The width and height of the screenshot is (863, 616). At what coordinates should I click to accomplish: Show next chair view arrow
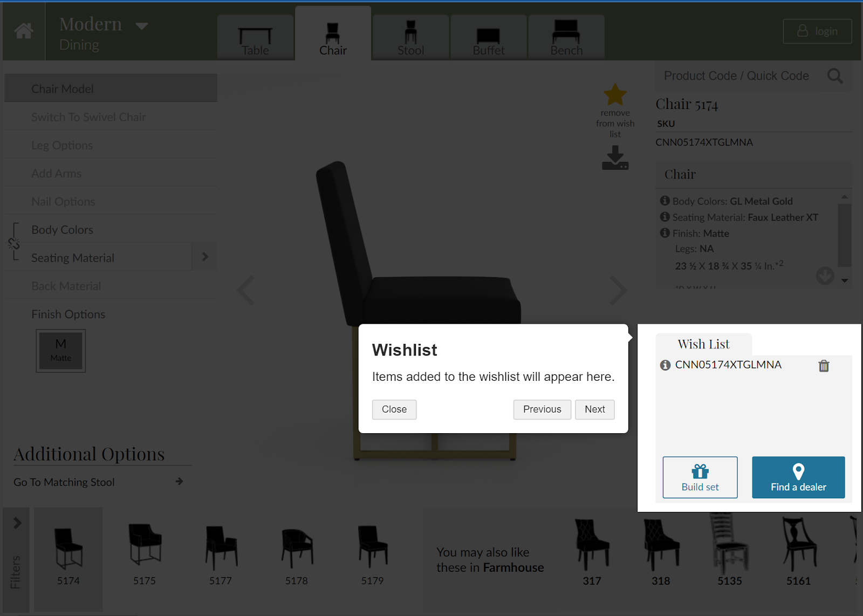click(x=618, y=290)
